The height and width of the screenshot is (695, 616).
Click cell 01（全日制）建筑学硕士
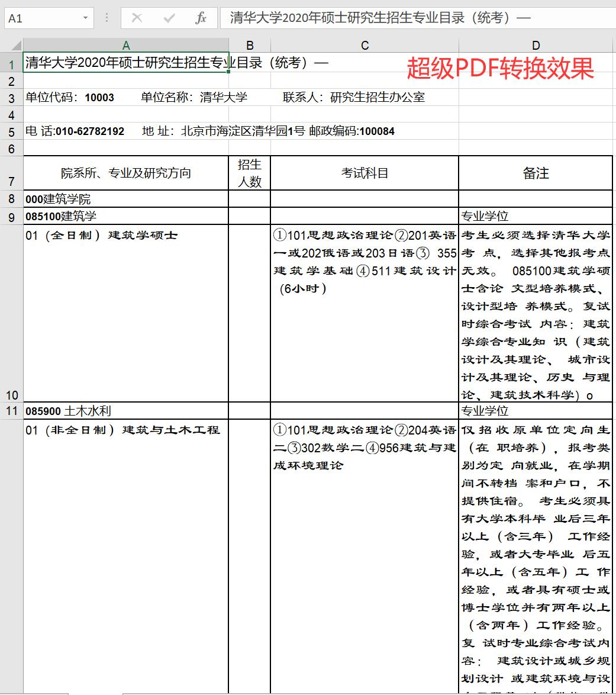[x=126, y=313]
